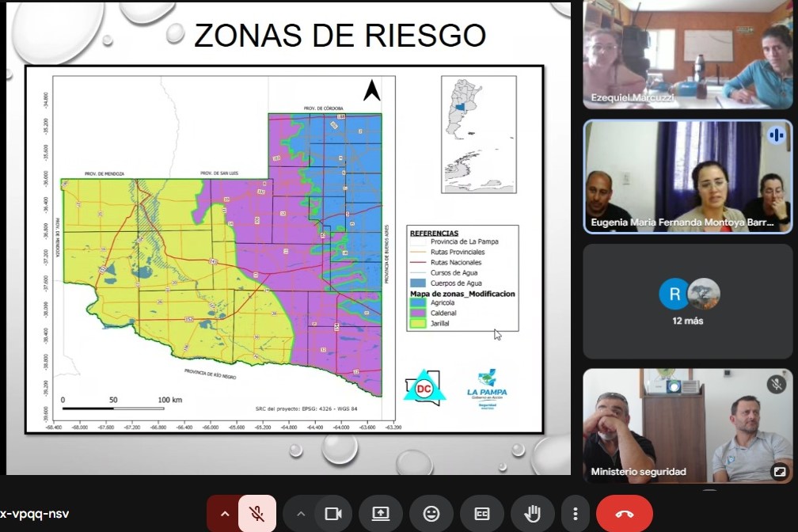The width and height of the screenshot is (798, 532).
Task: Open the emoji reactions button
Action: point(431,514)
